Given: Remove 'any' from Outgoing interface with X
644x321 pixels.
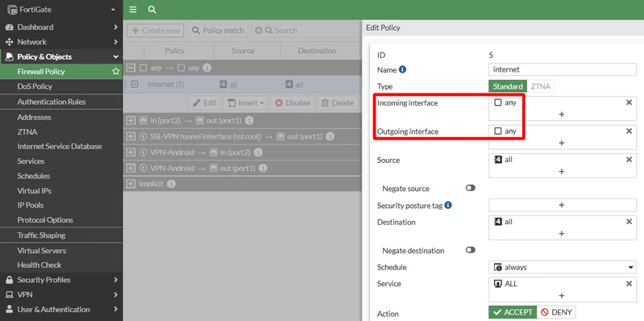Looking at the screenshot, I should 629,131.
